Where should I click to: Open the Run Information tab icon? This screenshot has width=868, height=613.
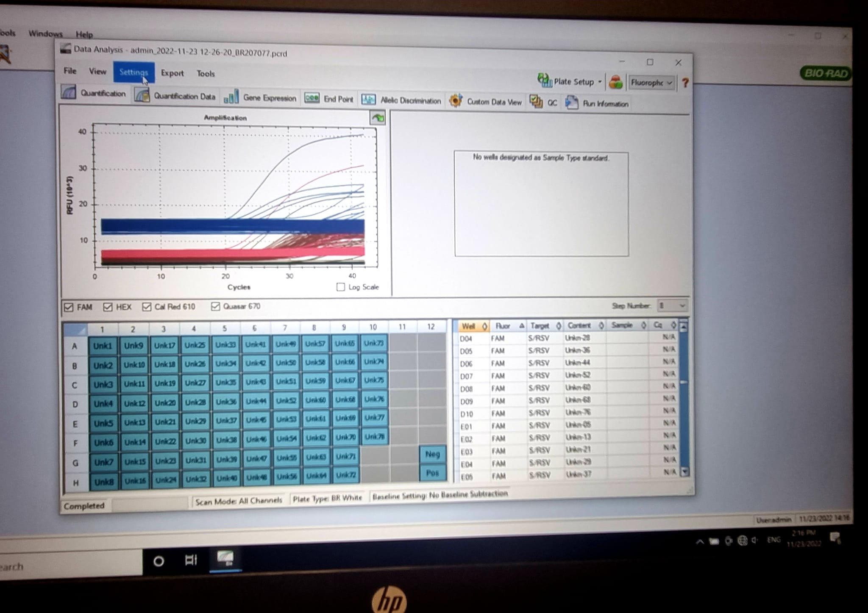572,103
